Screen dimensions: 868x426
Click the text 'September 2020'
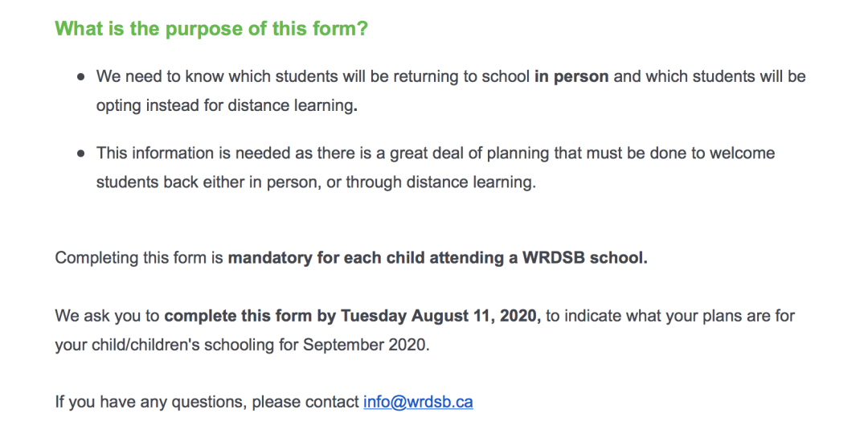point(364,345)
